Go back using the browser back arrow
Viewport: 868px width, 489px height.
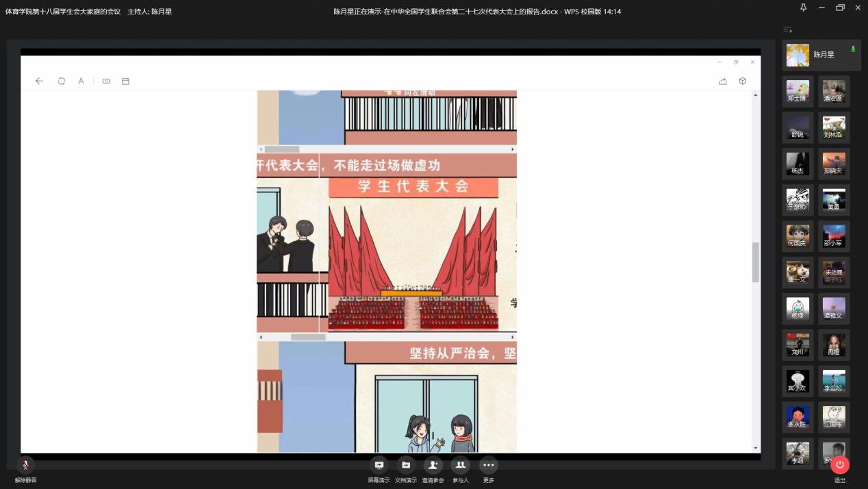point(39,81)
